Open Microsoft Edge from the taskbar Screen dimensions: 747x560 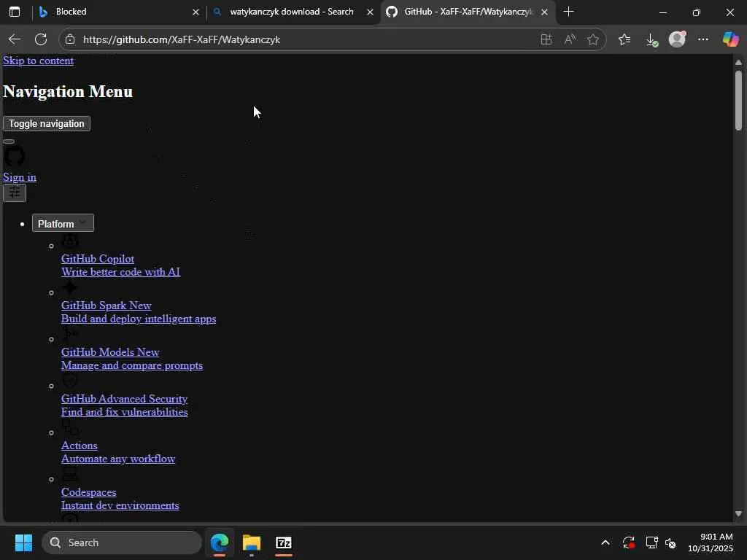220,542
